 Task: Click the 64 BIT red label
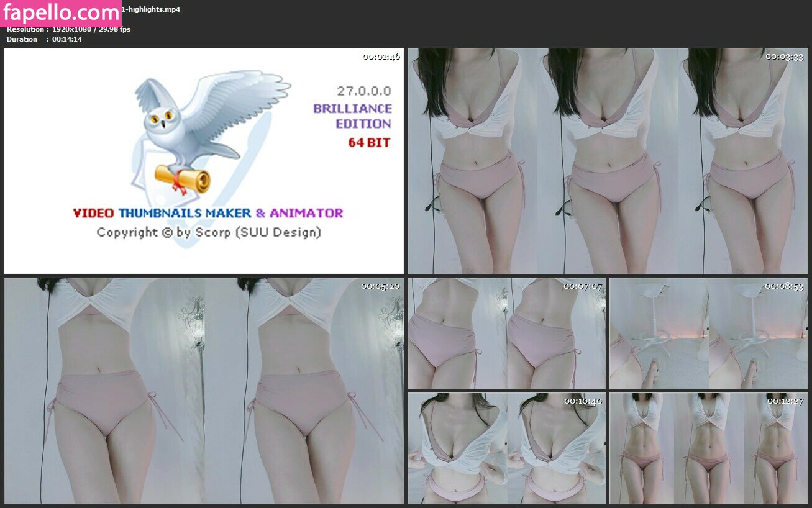(369, 143)
